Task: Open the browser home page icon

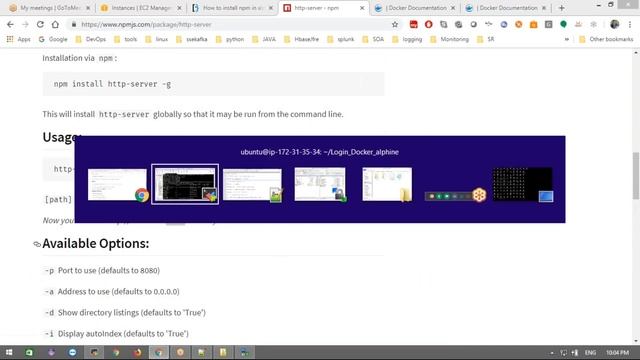Action: tap(55, 24)
